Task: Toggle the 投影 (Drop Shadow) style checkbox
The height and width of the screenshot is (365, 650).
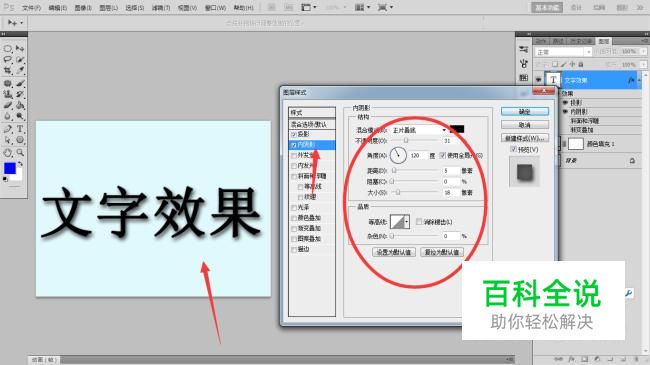Action: pos(294,134)
